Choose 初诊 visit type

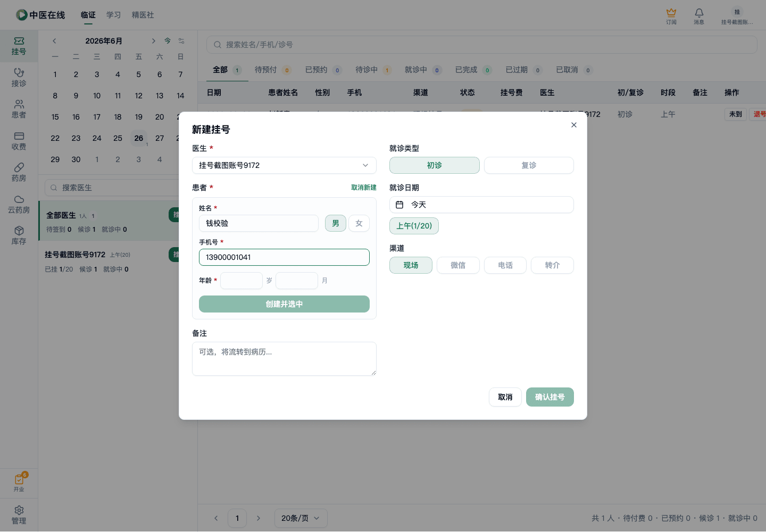click(435, 165)
